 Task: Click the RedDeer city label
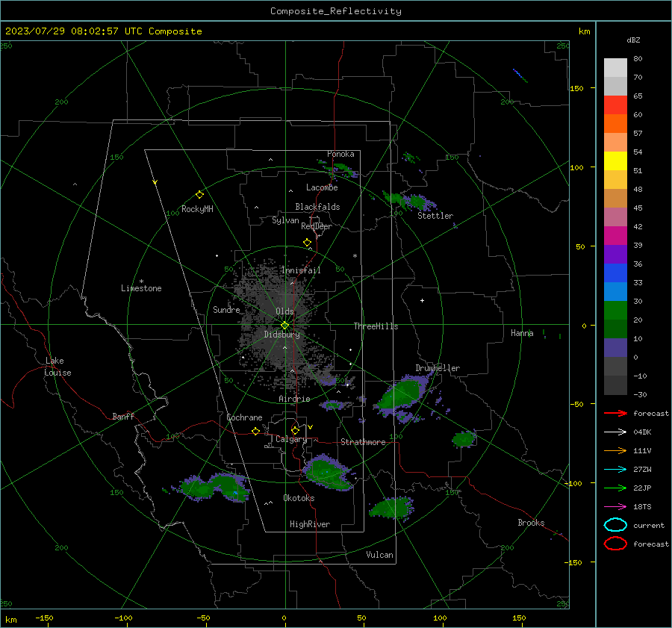[x=317, y=226]
